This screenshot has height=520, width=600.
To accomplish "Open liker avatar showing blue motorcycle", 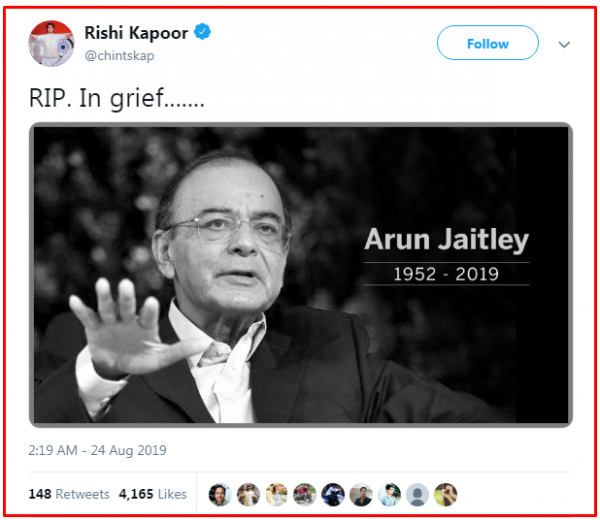I will point(333,494).
